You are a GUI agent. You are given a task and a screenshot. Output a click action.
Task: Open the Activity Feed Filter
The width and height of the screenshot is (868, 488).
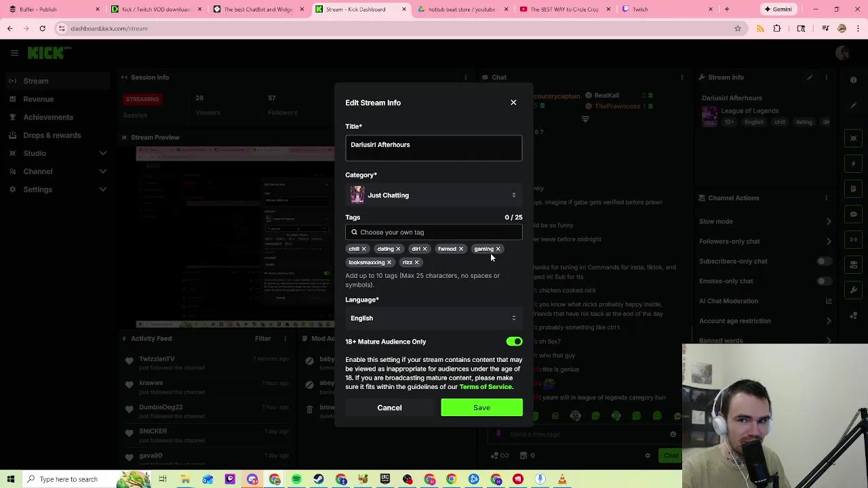point(262,338)
